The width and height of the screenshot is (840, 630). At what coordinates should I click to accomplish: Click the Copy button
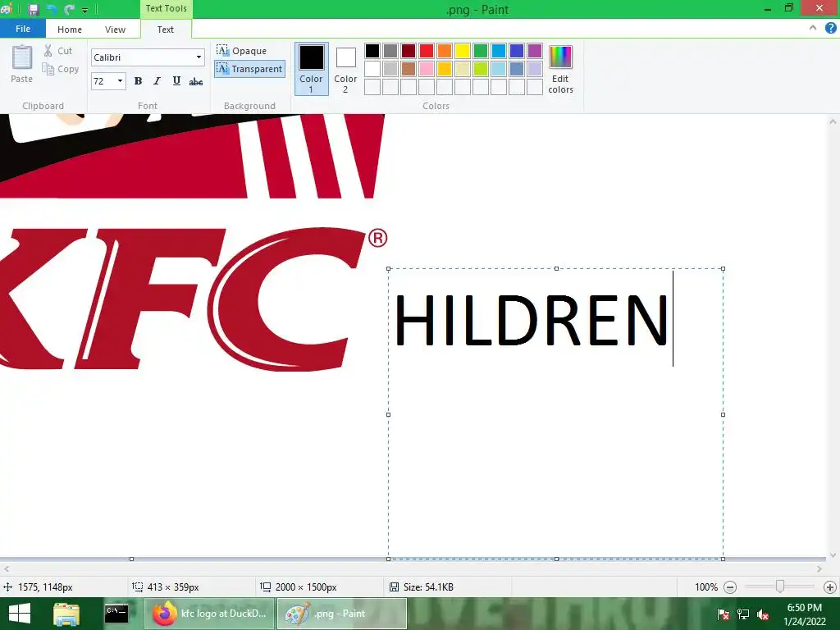point(62,69)
